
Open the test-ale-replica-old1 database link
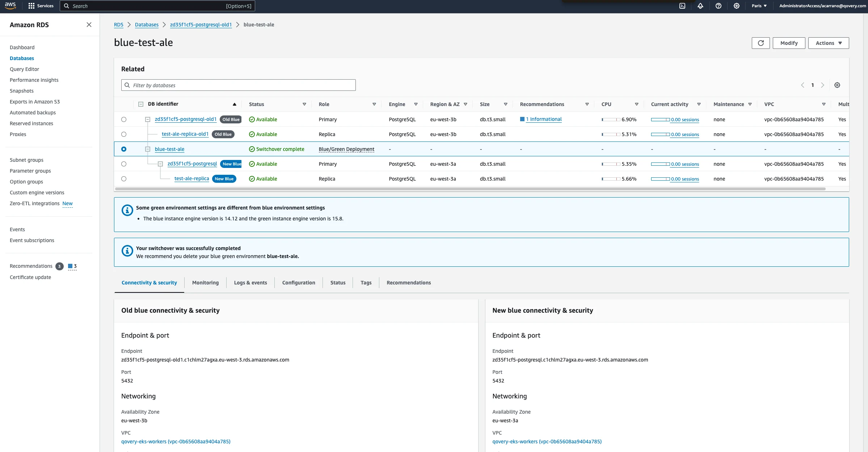click(x=185, y=134)
